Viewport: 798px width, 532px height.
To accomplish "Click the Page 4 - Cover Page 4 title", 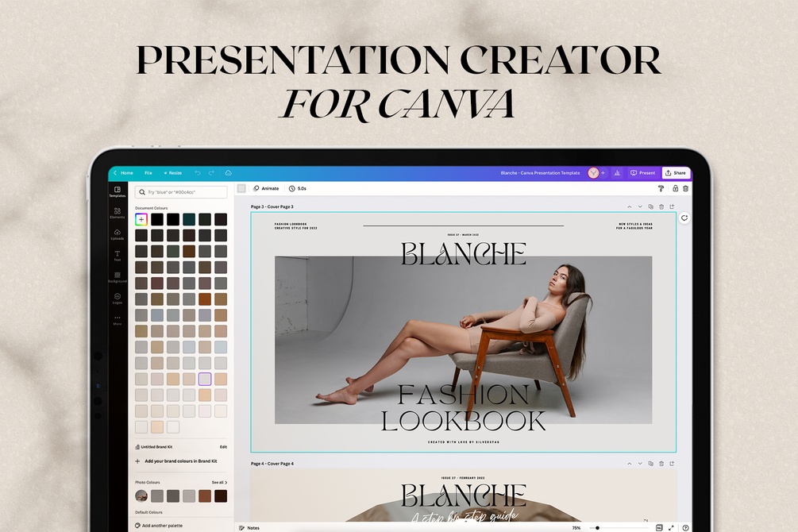I will (272, 464).
